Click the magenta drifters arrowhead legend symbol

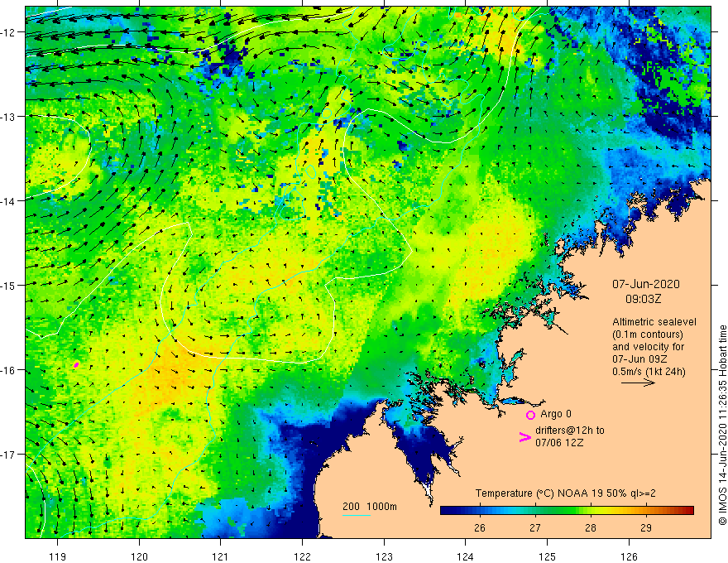coord(525,437)
